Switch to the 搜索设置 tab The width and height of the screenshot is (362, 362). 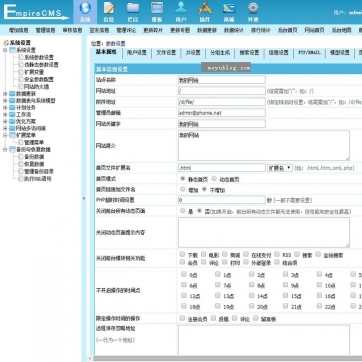pyautogui.click(x=249, y=53)
